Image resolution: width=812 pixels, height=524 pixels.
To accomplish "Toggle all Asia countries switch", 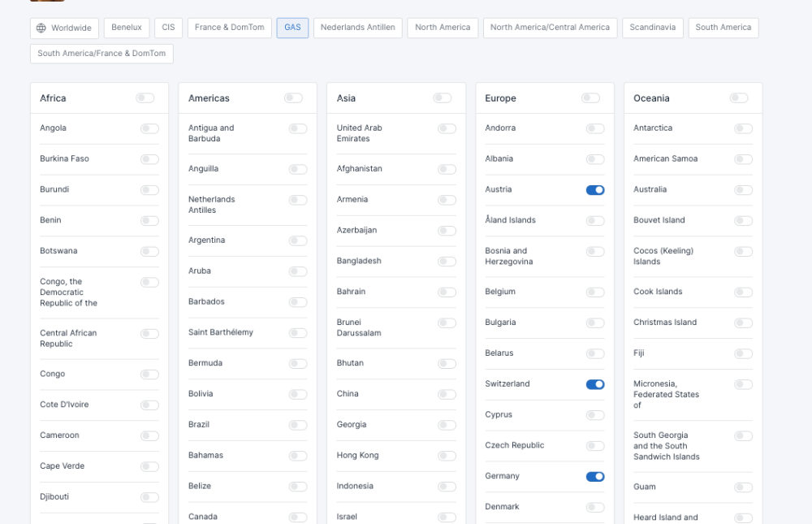I will [x=443, y=98].
